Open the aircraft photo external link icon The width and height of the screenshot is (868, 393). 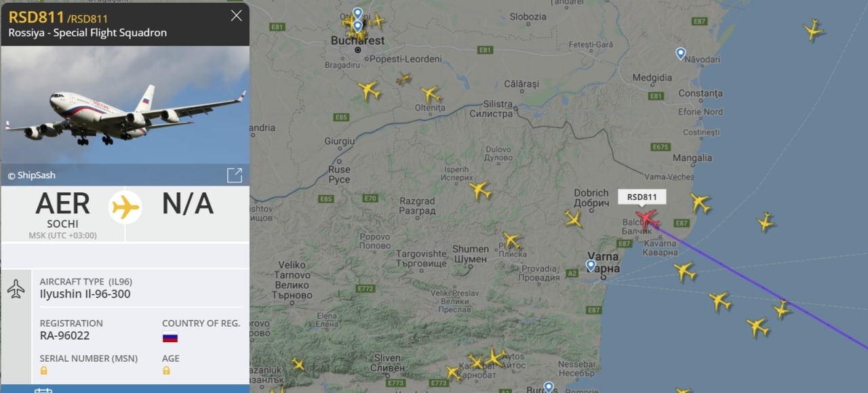[x=234, y=175]
